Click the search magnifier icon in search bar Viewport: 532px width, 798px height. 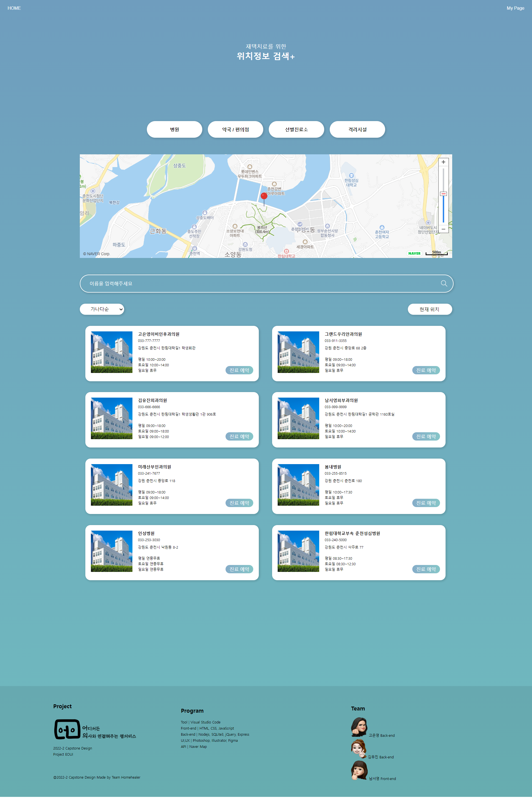(x=444, y=283)
